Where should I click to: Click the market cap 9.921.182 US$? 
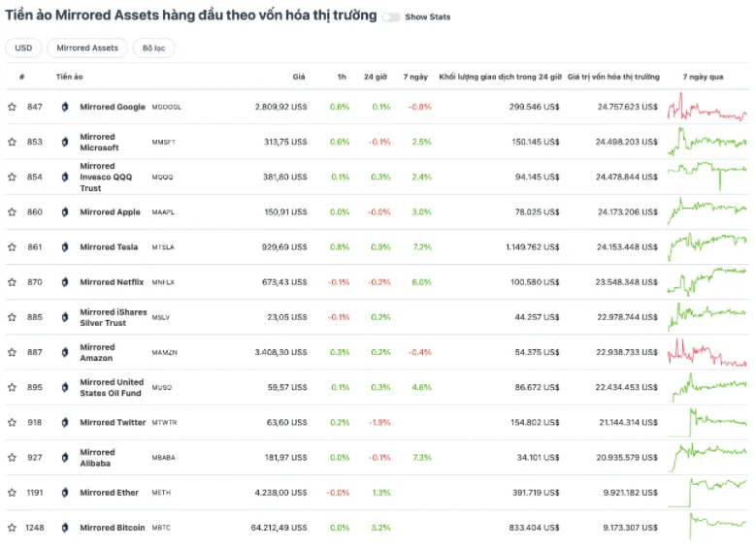(x=630, y=493)
